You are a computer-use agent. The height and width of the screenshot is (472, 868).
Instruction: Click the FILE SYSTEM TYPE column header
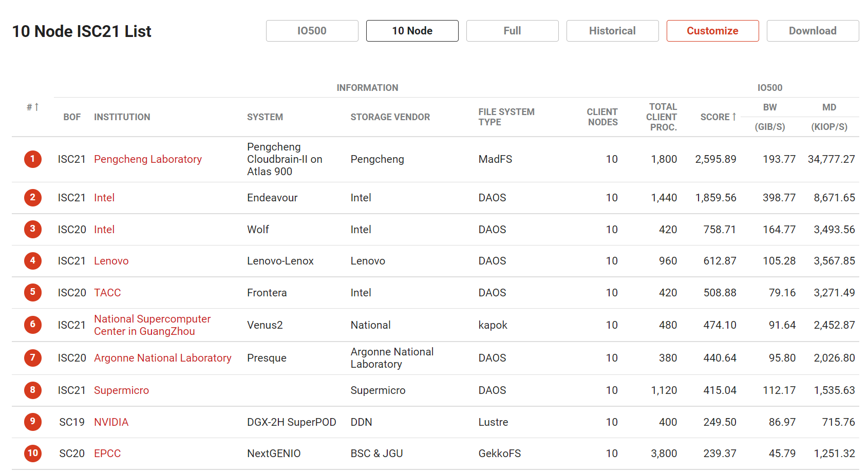tap(506, 117)
